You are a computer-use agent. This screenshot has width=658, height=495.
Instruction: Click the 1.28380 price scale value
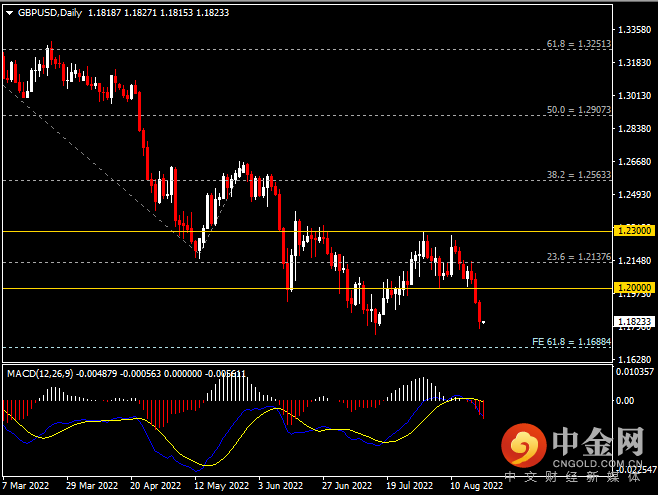(x=634, y=128)
